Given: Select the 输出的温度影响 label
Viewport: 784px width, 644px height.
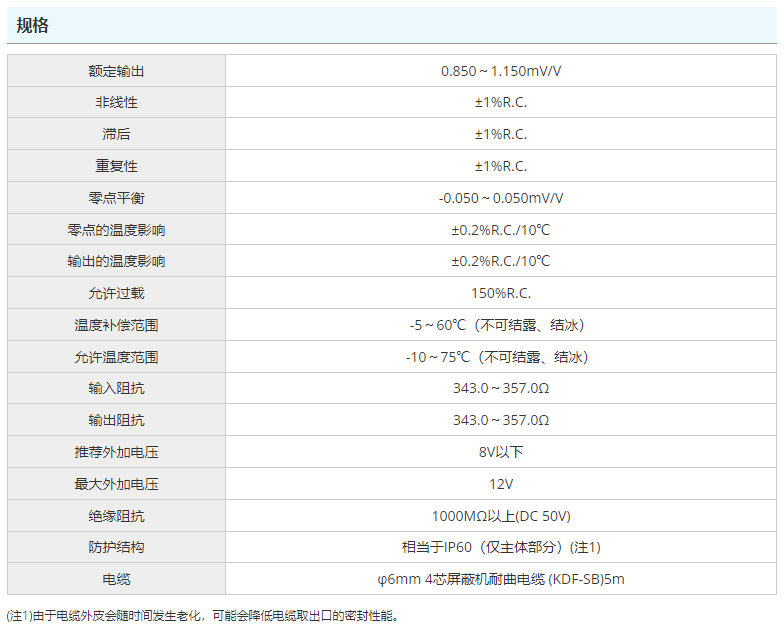Looking at the screenshot, I should point(116,261).
